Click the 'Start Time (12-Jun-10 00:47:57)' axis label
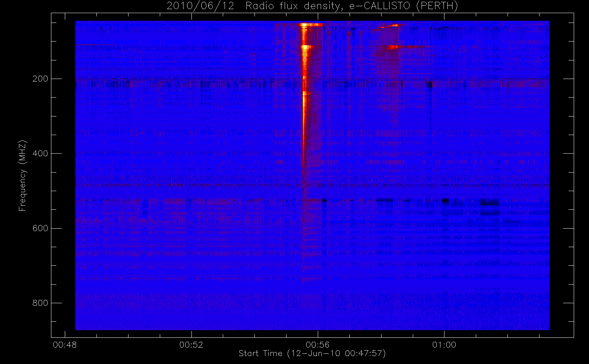Screen dimensions: 589x364 point(312,353)
